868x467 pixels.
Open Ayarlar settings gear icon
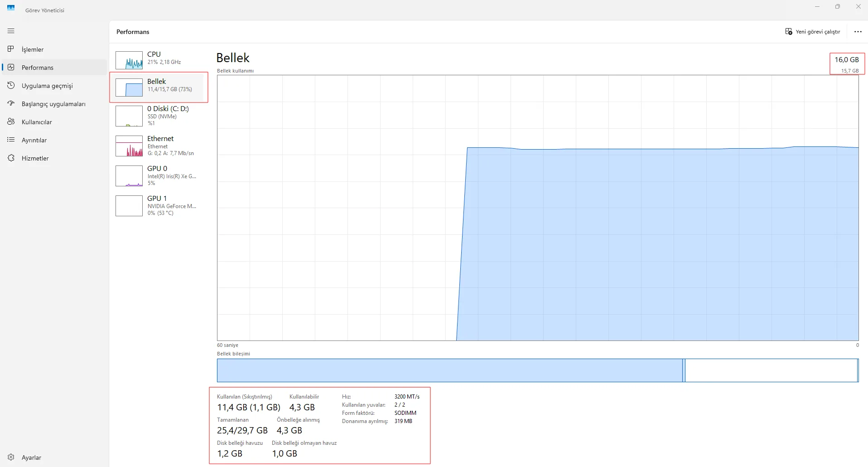coord(11,457)
